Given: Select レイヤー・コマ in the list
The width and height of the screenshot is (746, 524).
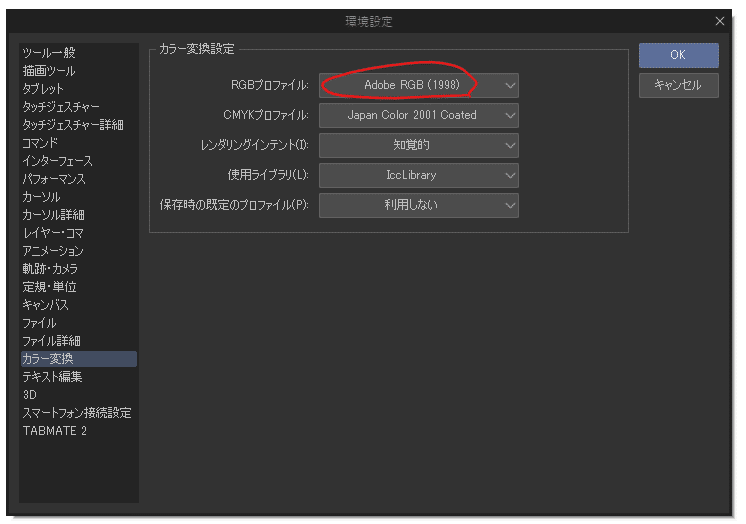Looking at the screenshot, I should tap(79, 233).
